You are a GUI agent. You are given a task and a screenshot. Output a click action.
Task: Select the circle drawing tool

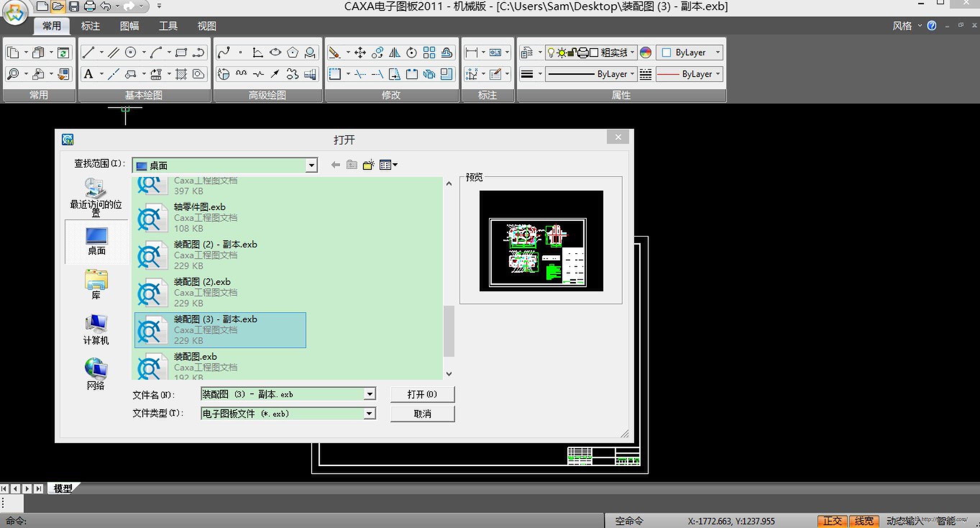pyautogui.click(x=130, y=52)
